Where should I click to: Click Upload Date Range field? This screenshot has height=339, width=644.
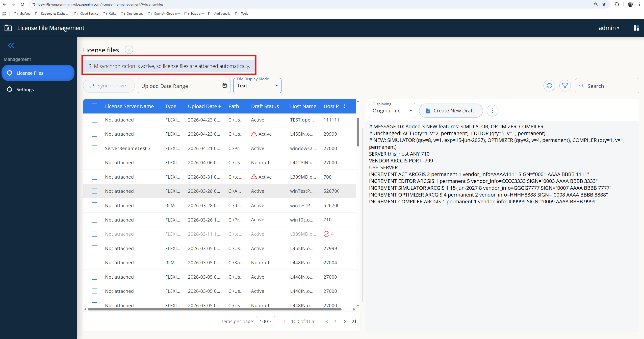184,86
